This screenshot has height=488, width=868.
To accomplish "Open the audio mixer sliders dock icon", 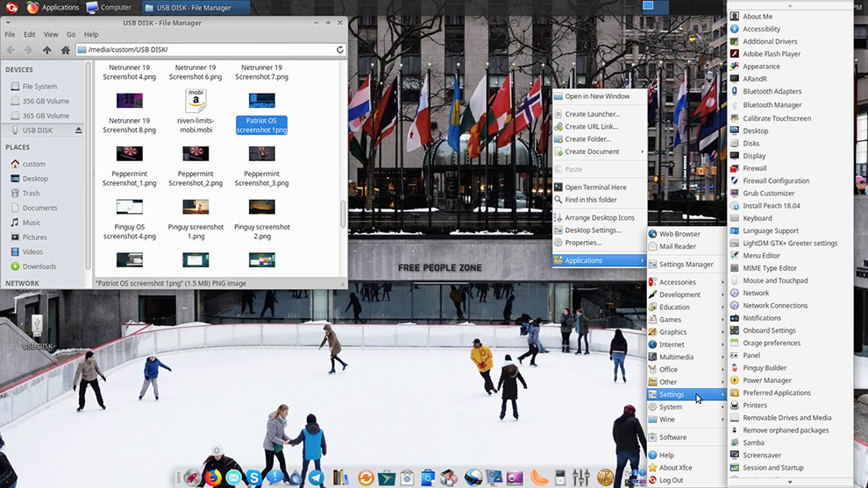I will pos(580,477).
